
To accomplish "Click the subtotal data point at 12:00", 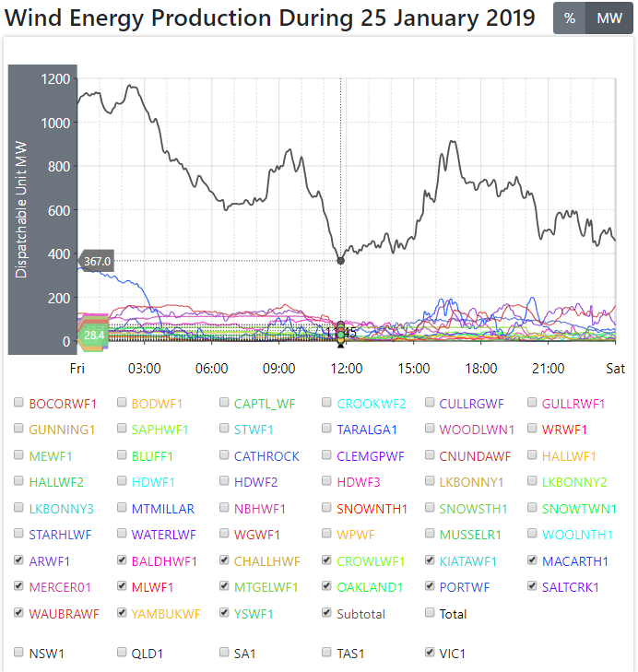I will coord(341,261).
